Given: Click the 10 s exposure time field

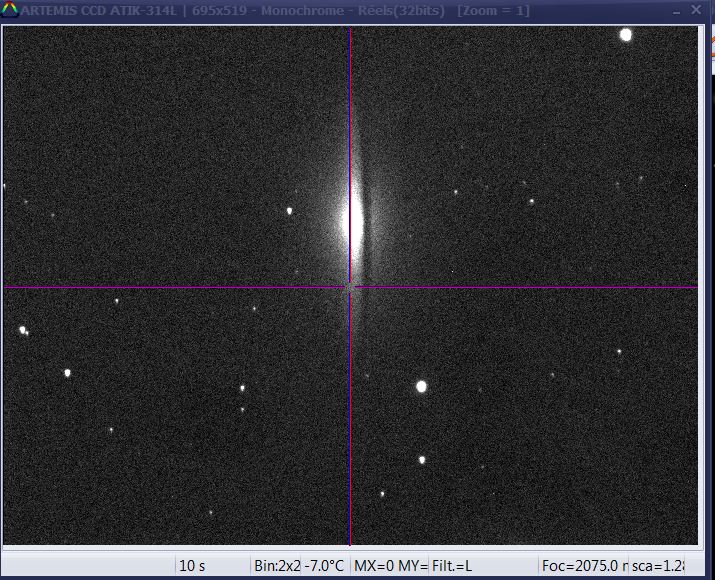Looking at the screenshot, I should click(x=212, y=566).
